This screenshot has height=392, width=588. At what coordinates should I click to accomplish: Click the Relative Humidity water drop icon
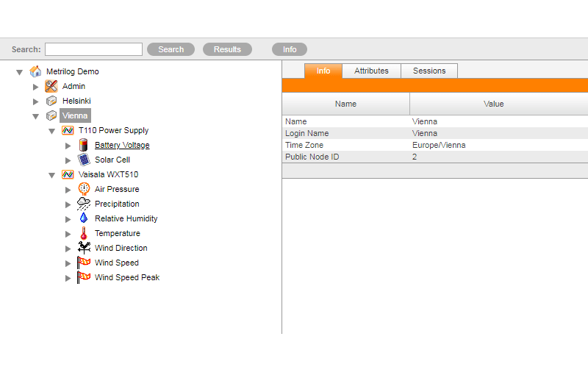tap(83, 218)
